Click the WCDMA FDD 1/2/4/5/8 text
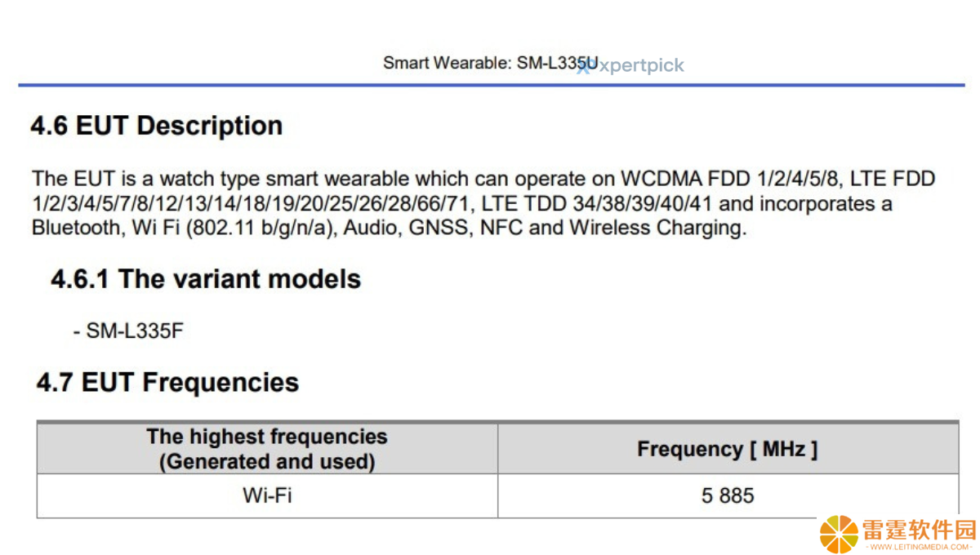This screenshot has height=555, width=980. pyautogui.click(x=729, y=179)
